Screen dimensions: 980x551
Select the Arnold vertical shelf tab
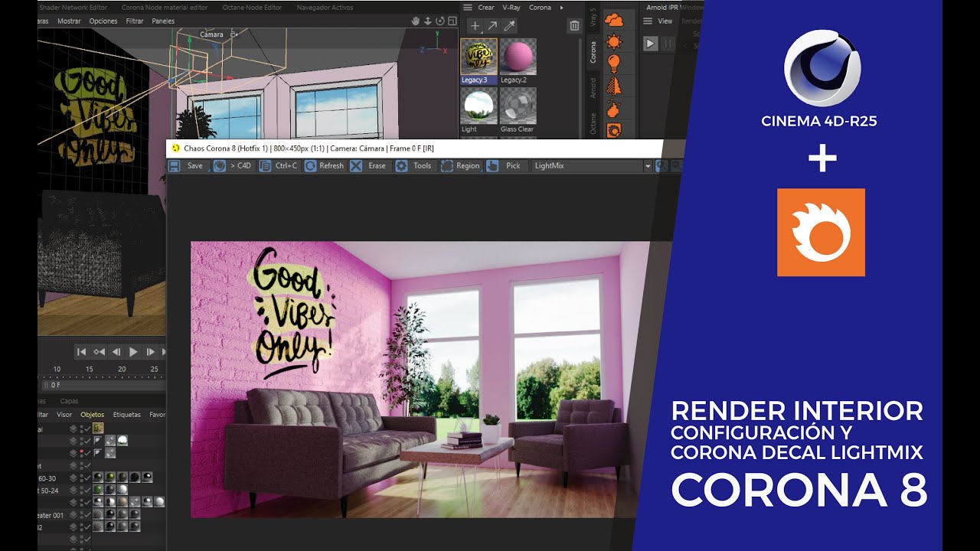click(593, 87)
